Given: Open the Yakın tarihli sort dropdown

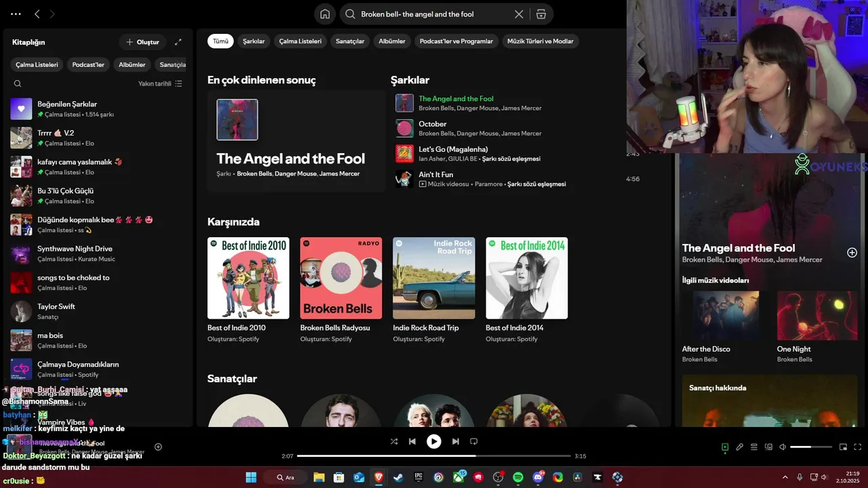Looking at the screenshot, I should click(160, 84).
